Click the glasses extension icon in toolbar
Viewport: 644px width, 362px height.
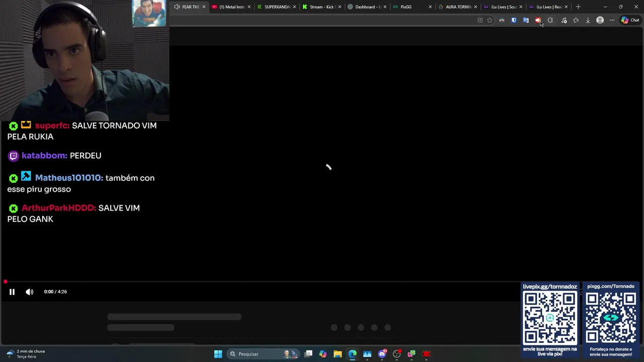(502, 20)
